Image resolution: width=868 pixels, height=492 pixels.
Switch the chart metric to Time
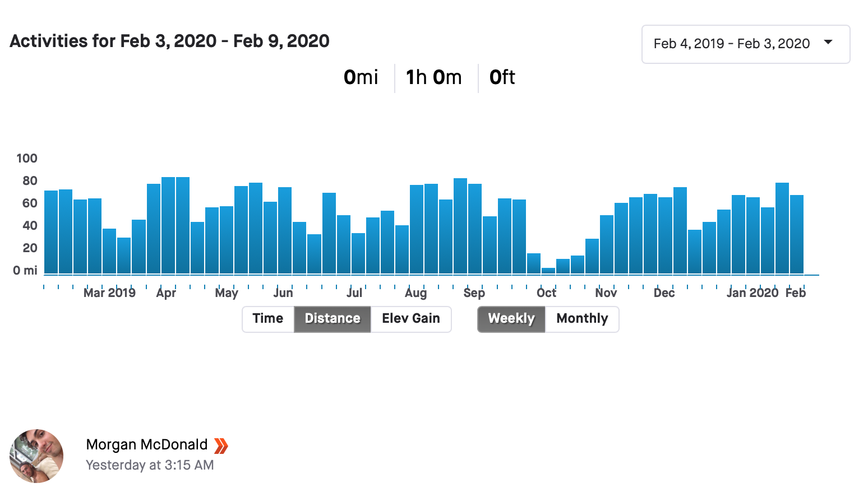coord(268,319)
